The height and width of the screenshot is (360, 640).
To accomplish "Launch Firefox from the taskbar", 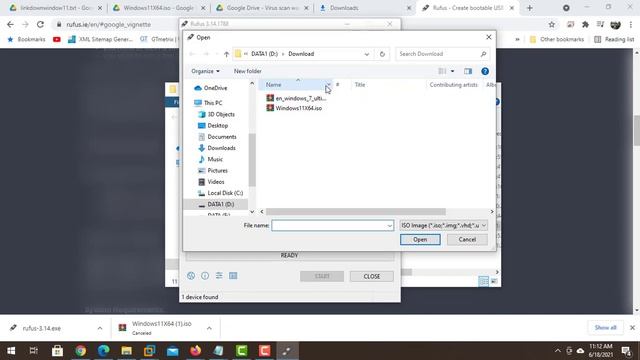I will (x=196, y=351).
